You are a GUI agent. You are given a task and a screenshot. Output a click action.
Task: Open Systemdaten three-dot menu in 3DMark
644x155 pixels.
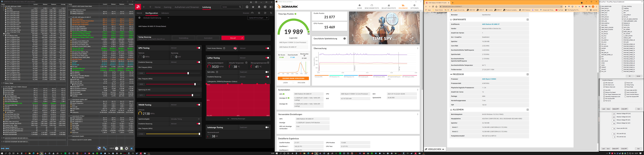pos(418,90)
